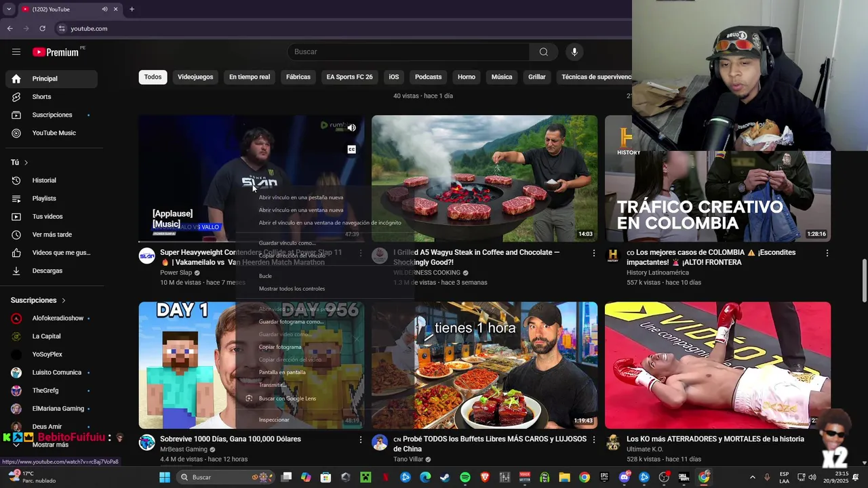Viewport: 868px width, 488px height.
Task: Open the Ultimate K.O. channel avatar
Action: tap(613, 442)
